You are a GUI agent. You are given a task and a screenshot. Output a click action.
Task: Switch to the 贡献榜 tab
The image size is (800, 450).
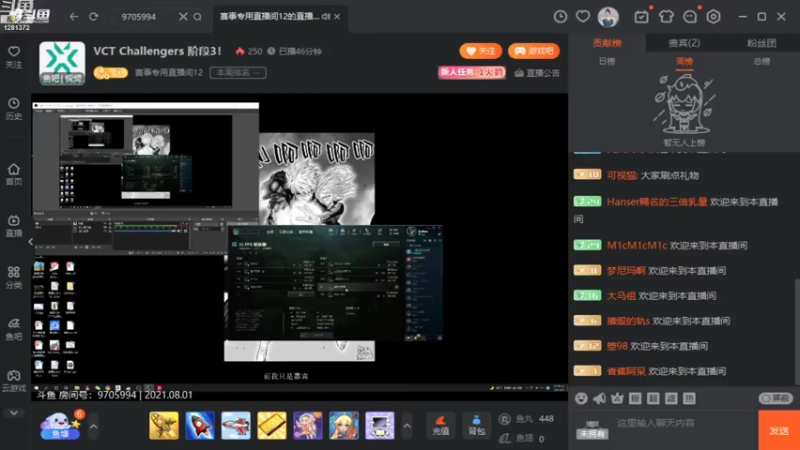pyautogui.click(x=607, y=43)
